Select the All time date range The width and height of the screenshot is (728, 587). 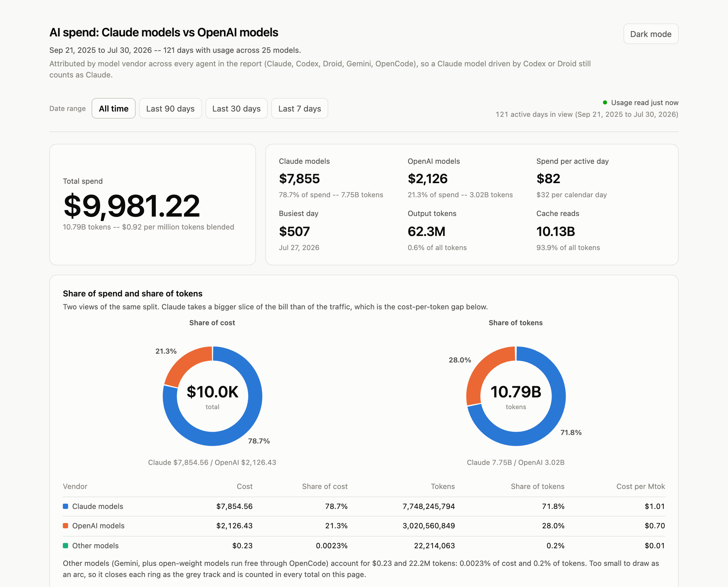[x=114, y=109]
